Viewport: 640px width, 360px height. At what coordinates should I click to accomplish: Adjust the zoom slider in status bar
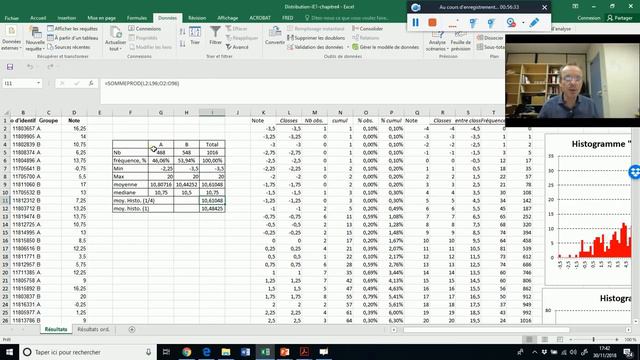593,340
